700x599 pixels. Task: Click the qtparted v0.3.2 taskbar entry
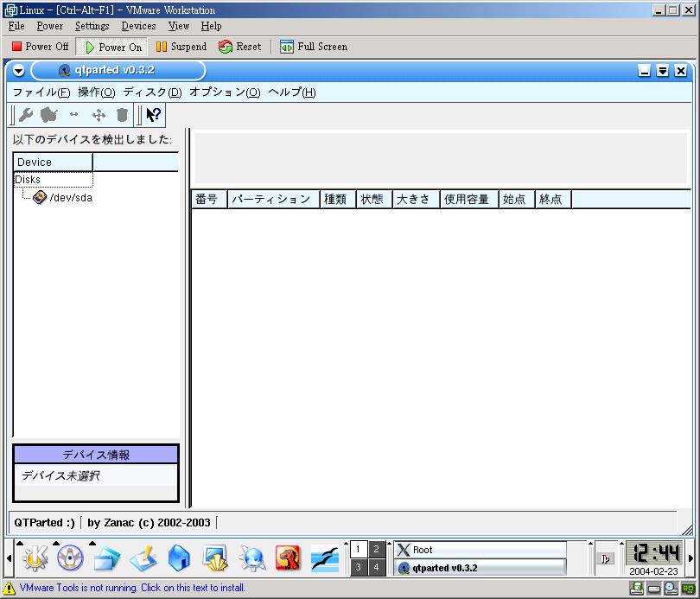480,568
